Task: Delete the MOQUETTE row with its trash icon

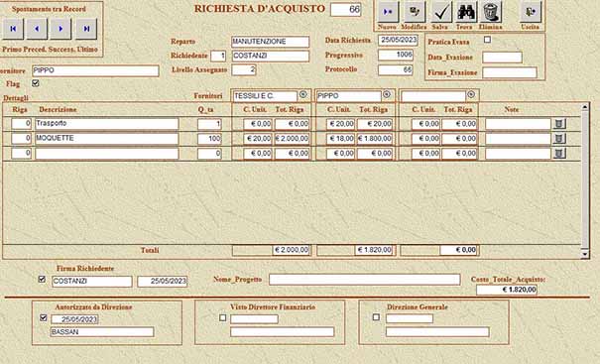Action: [x=559, y=139]
